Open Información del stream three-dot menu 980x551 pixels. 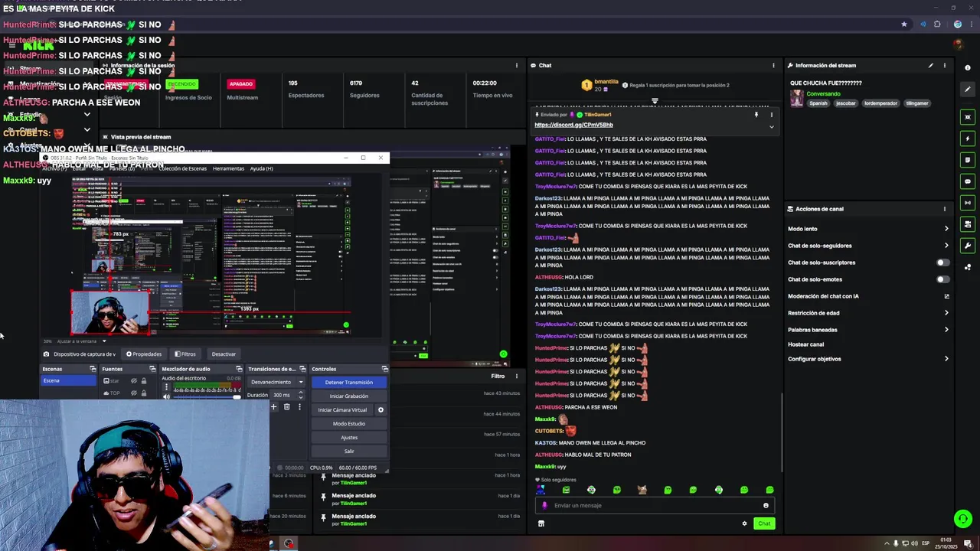pos(945,66)
